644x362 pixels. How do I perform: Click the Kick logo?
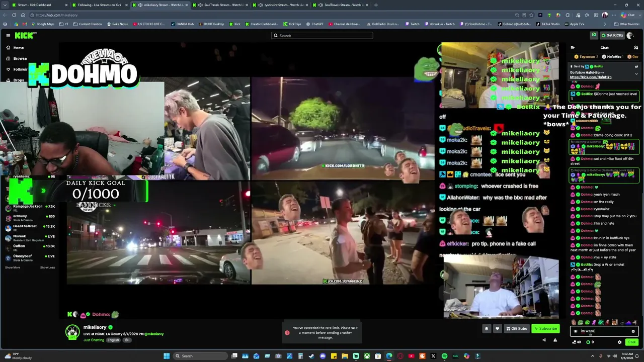(x=25, y=35)
